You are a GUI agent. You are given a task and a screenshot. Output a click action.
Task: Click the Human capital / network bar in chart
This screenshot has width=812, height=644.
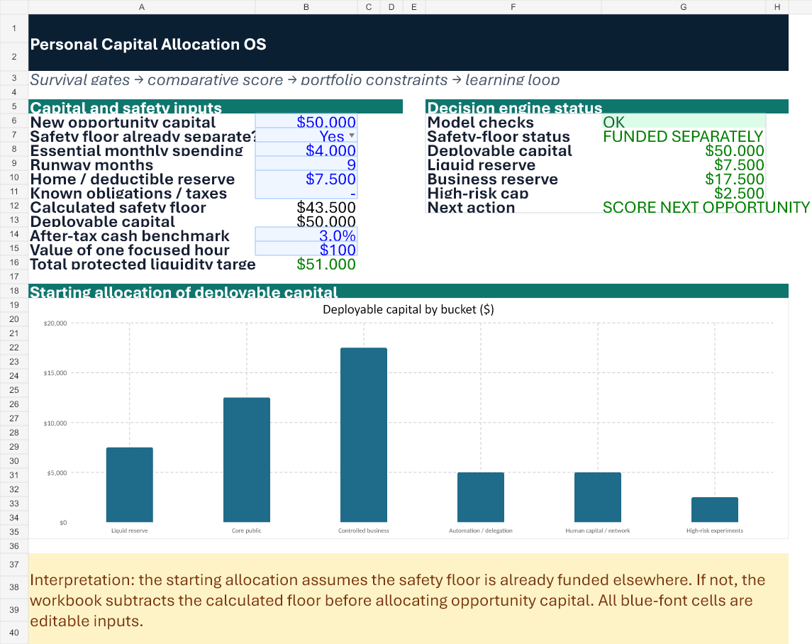pos(598,497)
